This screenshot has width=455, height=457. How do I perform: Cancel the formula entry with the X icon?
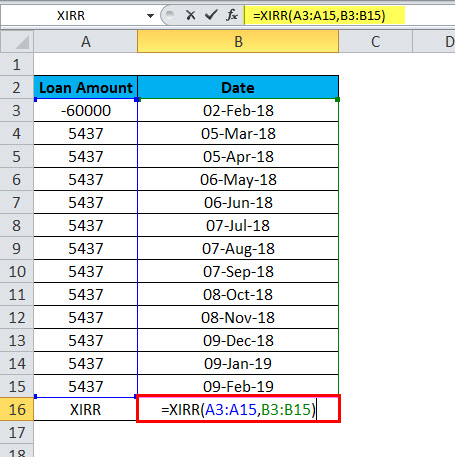point(191,15)
